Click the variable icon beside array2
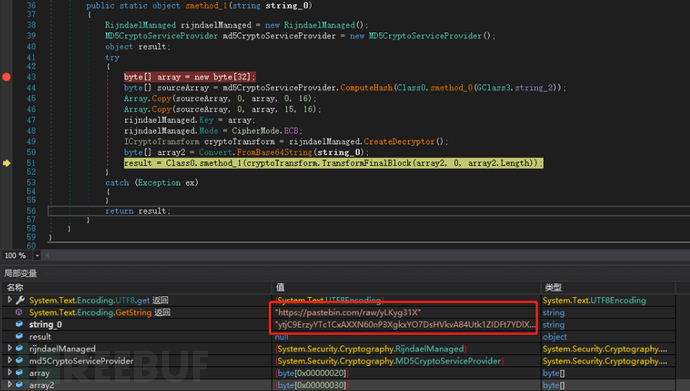Image resolution: width=690 pixels, height=391 pixels. [x=19, y=385]
